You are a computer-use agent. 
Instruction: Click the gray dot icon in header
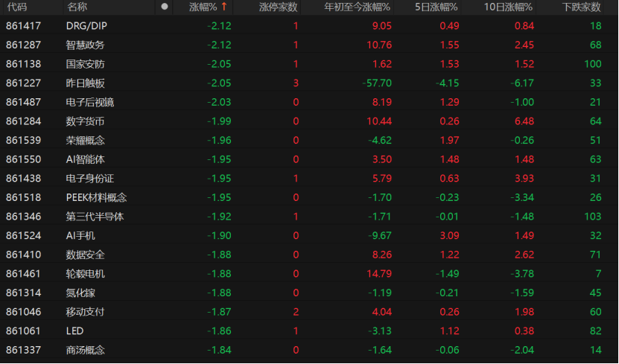point(165,6)
